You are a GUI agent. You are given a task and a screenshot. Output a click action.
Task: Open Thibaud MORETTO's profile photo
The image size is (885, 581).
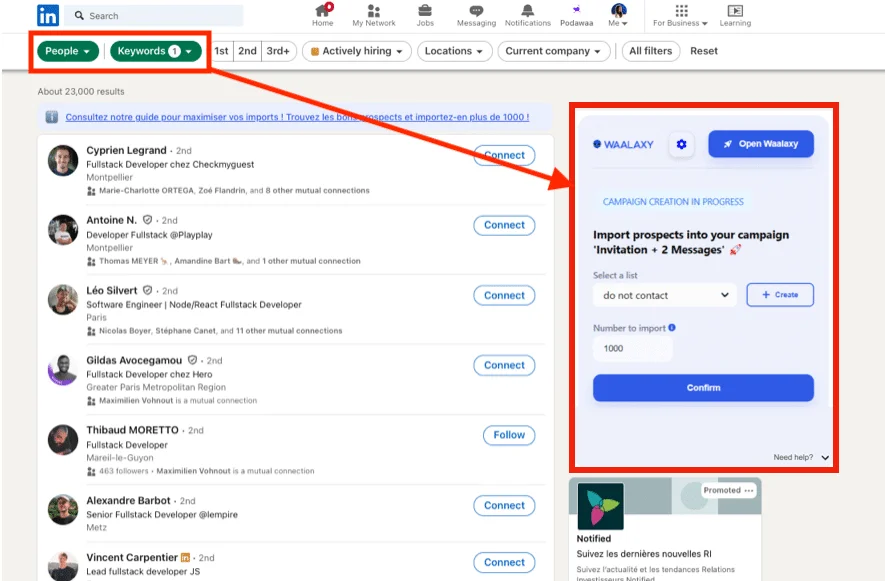(63, 440)
